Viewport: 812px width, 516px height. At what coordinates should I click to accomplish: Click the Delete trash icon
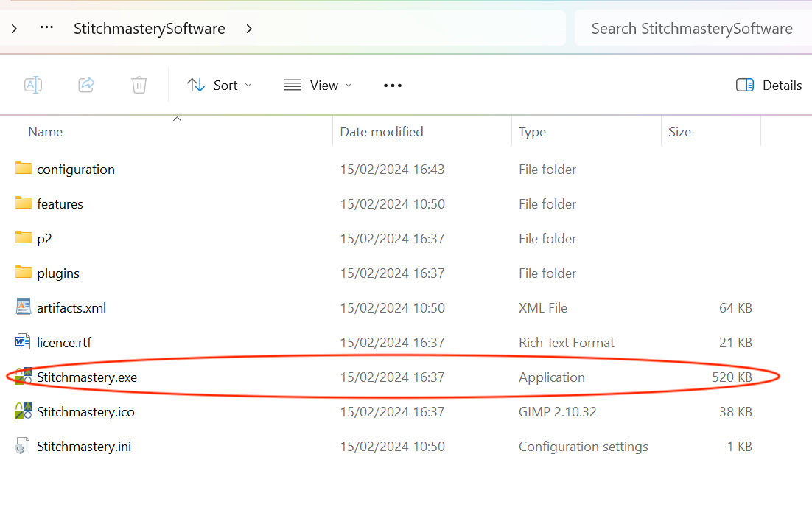pos(139,85)
